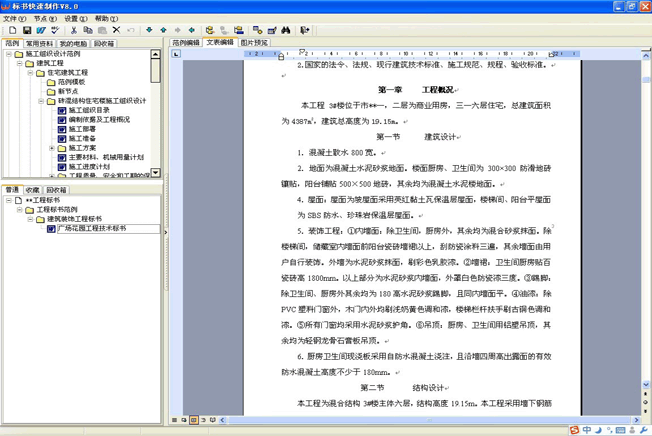
Task: Click the outline view button at editor bottom
Action: (203, 420)
